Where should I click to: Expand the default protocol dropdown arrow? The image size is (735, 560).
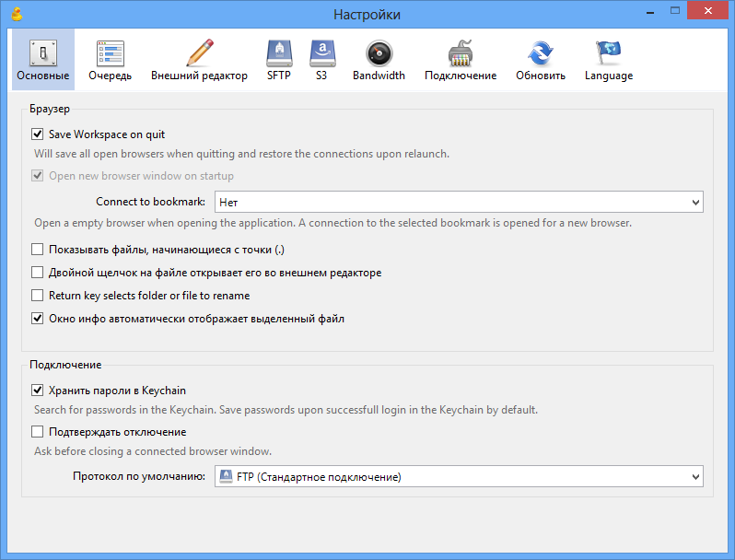point(695,477)
